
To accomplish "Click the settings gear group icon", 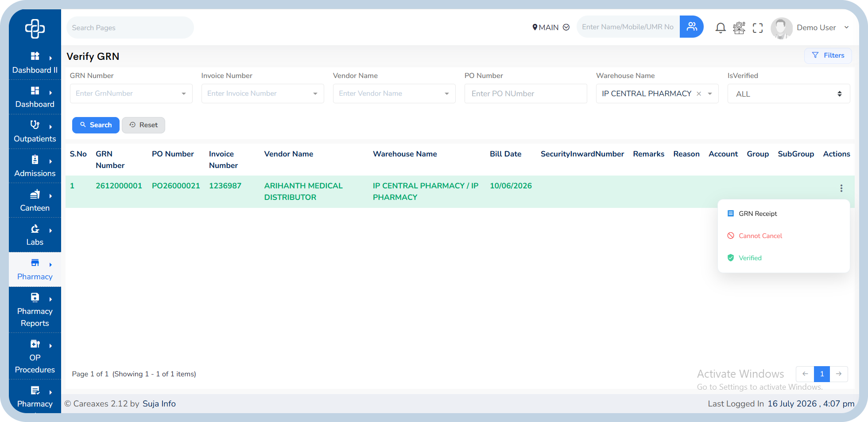I will [739, 28].
